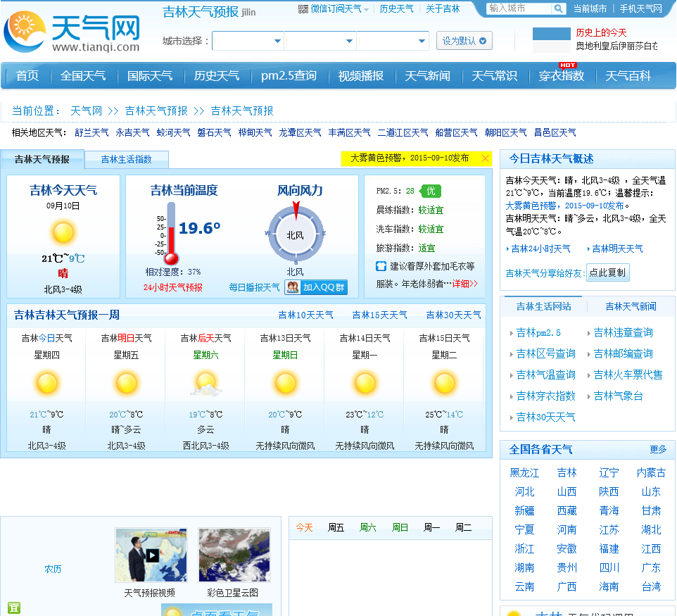Open the second city selection dropdown
This screenshot has width=677, height=616.
(x=321, y=42)
